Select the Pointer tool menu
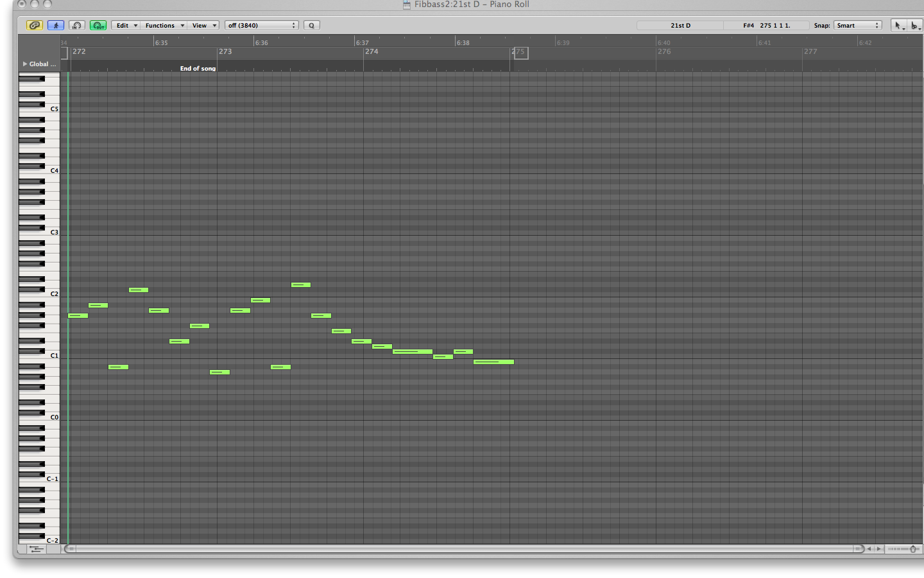This screenshot has width=924, height=578. point(899,26)
